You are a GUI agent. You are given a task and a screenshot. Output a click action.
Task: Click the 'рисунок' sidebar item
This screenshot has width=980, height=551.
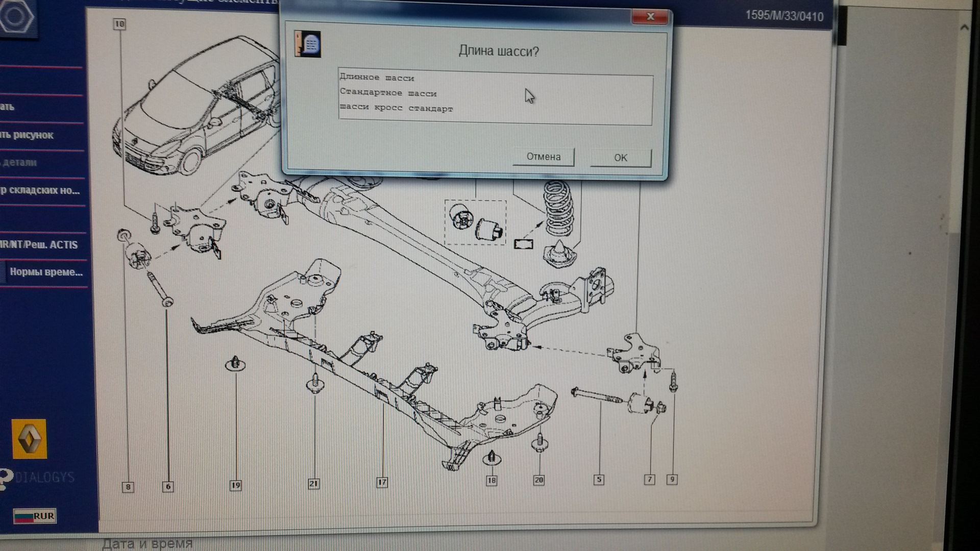click(27, 135)
